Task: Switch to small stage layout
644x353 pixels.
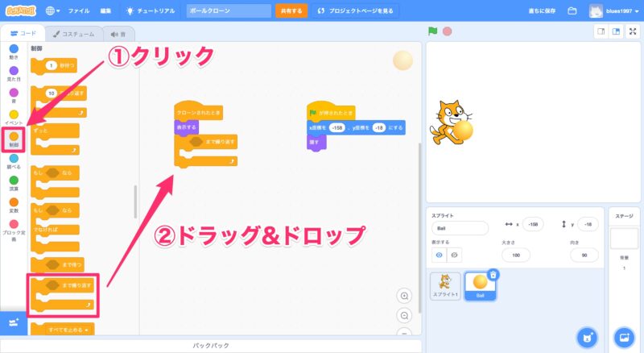Action: pyautogui.click(x=601, y=31)
